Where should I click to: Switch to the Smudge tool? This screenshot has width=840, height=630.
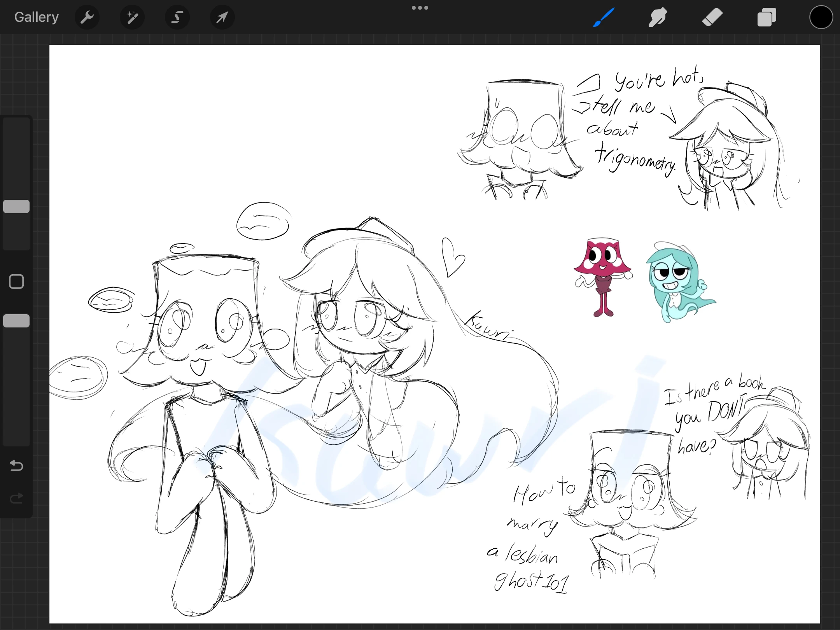click(658, 17)
